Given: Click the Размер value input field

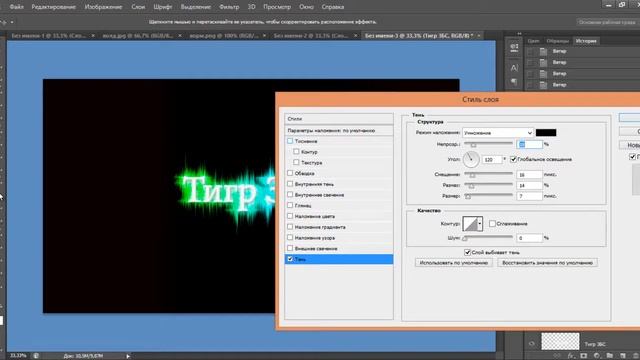Looking at the screenshot, I should (x=529, y=196).
